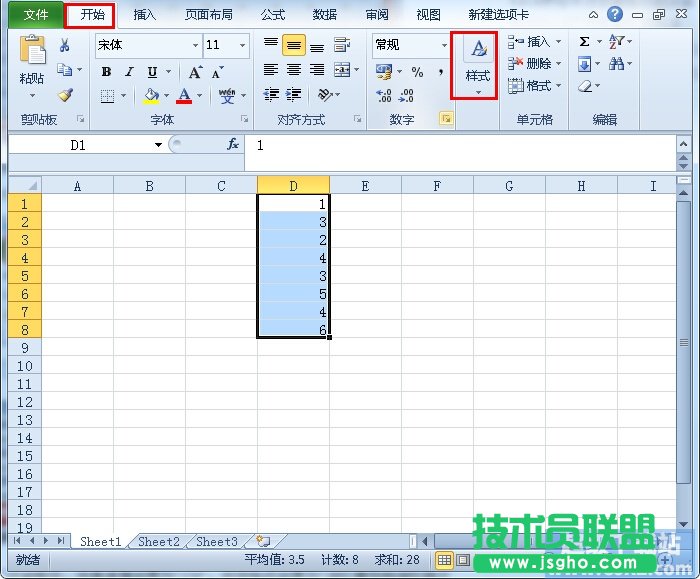
Task: Select the Format Painter brush
Action: pos(65,94)
